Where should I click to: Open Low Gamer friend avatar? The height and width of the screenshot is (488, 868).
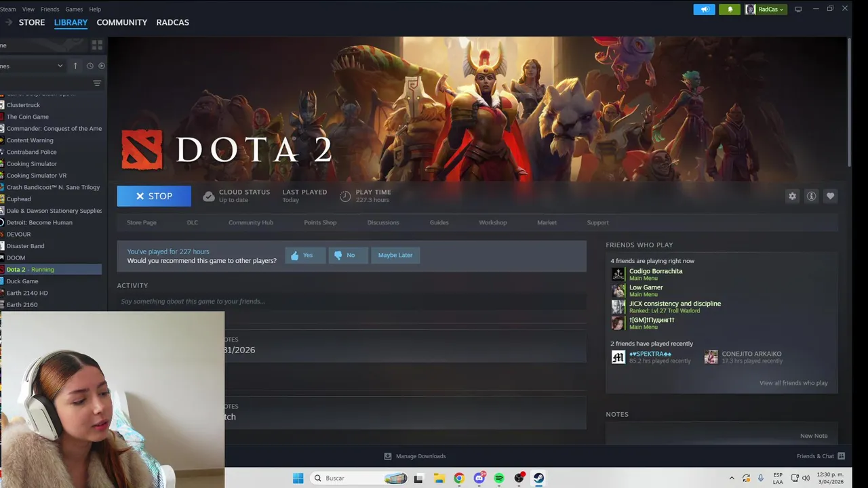point(618,290)
